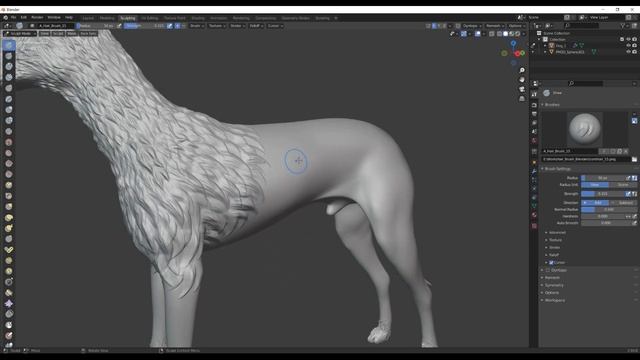The image size is (640, 360).
Task: Open the Window menu
Action: [54, 18]
